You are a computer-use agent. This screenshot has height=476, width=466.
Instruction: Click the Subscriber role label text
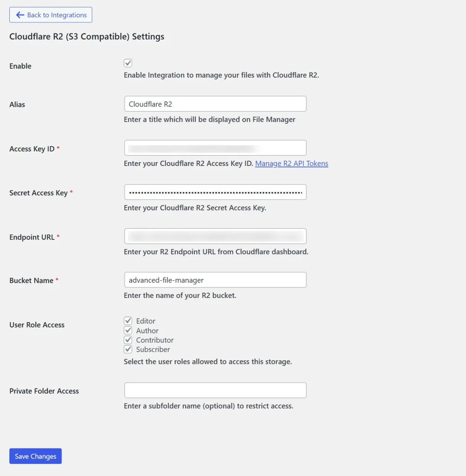click(x=153, y=350)
